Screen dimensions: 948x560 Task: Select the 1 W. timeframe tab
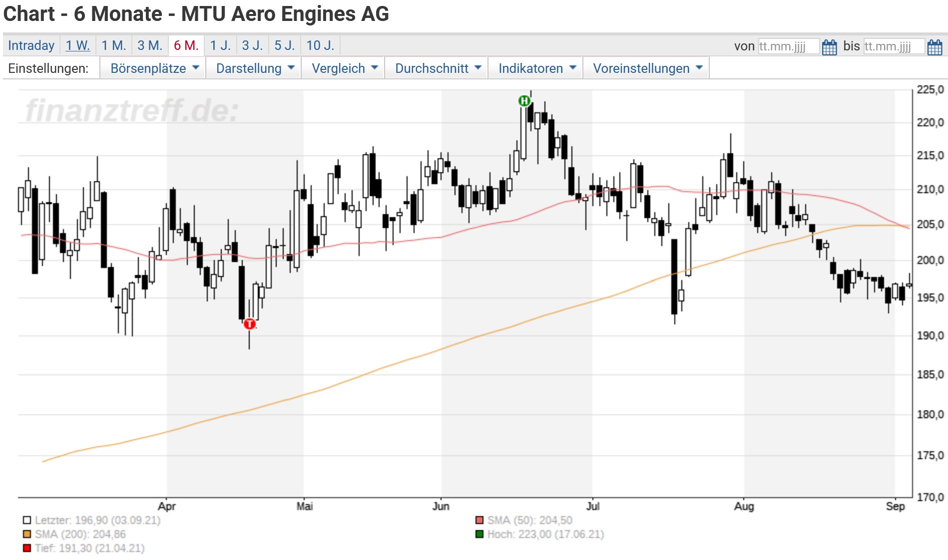coord(77,45)
